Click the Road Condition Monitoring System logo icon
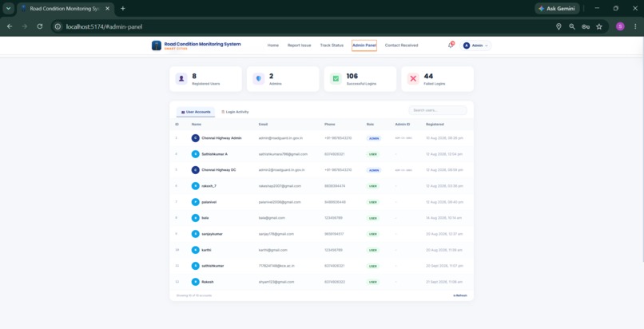Screen dimensions: 644x329 [157, 46]
